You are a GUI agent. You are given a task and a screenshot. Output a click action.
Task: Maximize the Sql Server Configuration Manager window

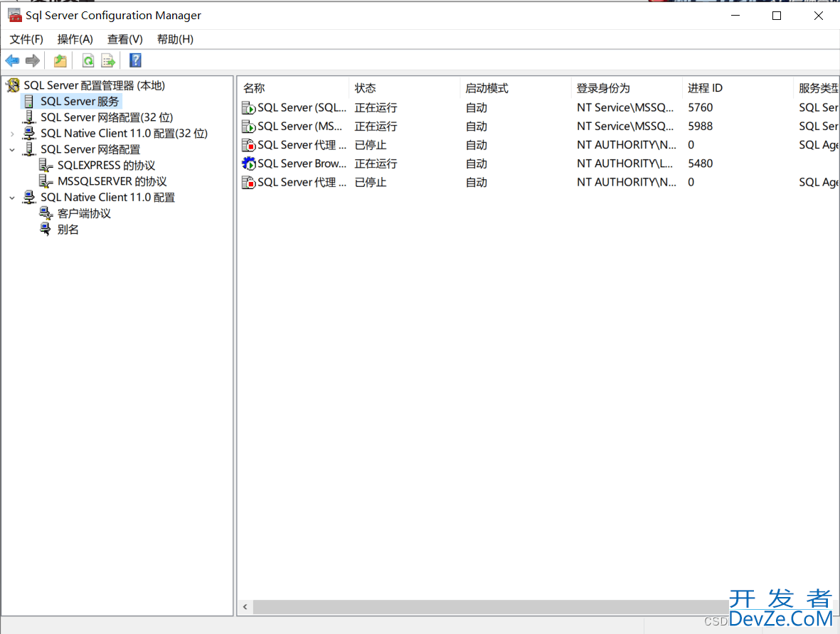coord(776,16)
